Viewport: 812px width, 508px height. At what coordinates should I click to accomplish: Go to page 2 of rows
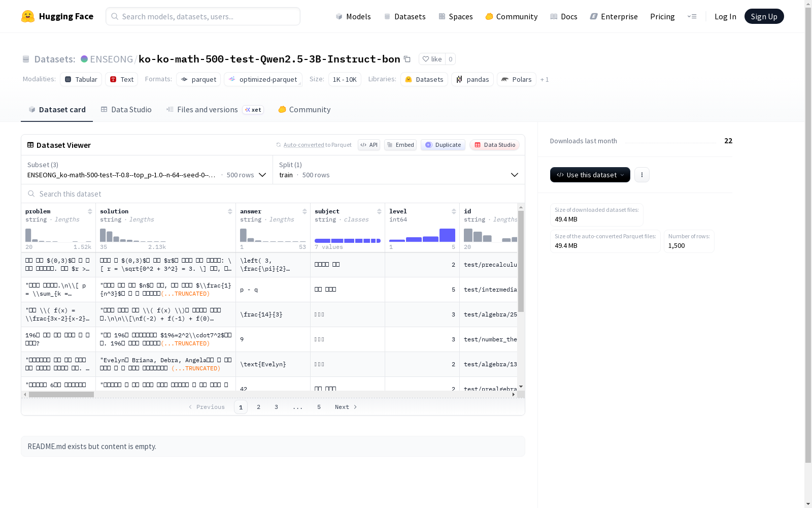(x=258, y=407)
